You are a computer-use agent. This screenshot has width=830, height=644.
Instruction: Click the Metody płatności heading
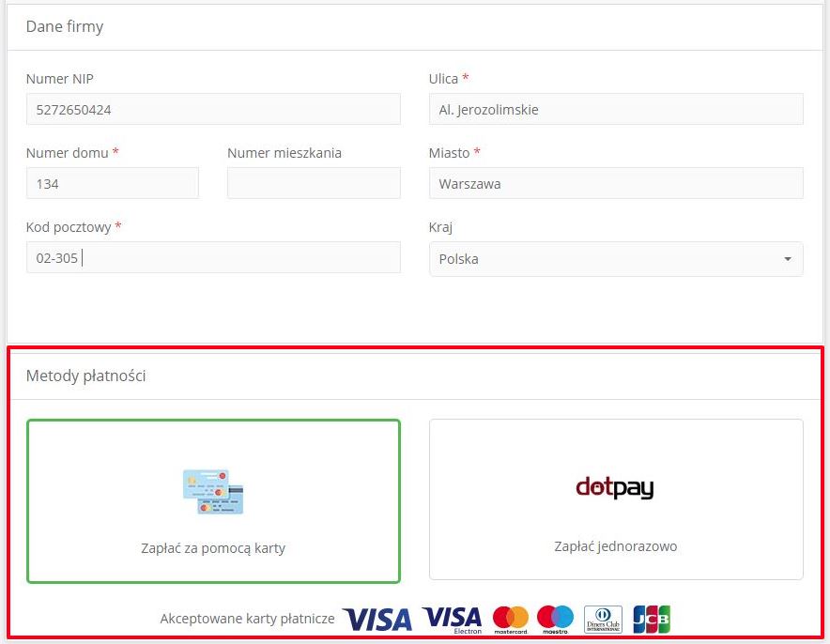coord(85,376)
